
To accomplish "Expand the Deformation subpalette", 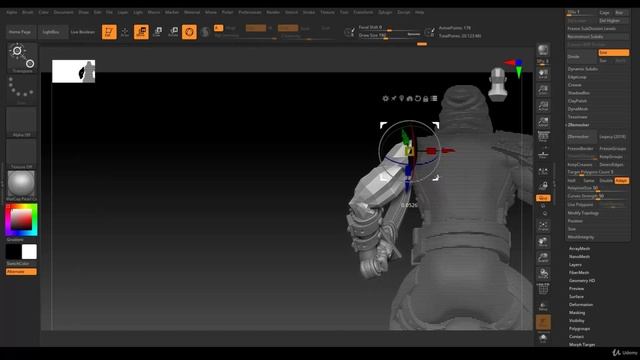I will tap(580, 304).
